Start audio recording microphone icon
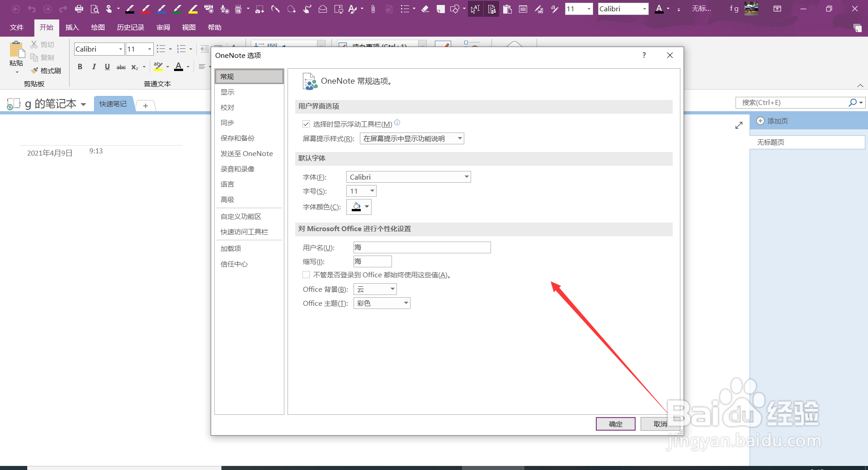This screenshot has width=868, height=470. click(x=225, y=9)
